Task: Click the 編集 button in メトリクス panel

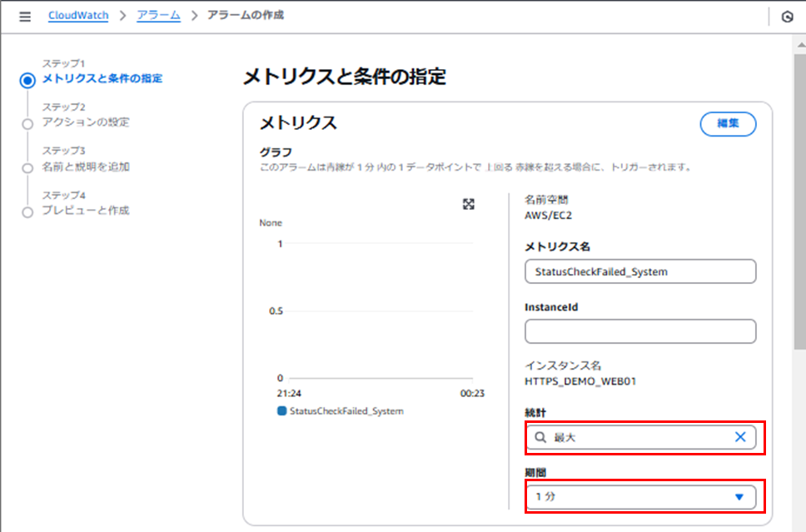Action: (x=728, y=123)
